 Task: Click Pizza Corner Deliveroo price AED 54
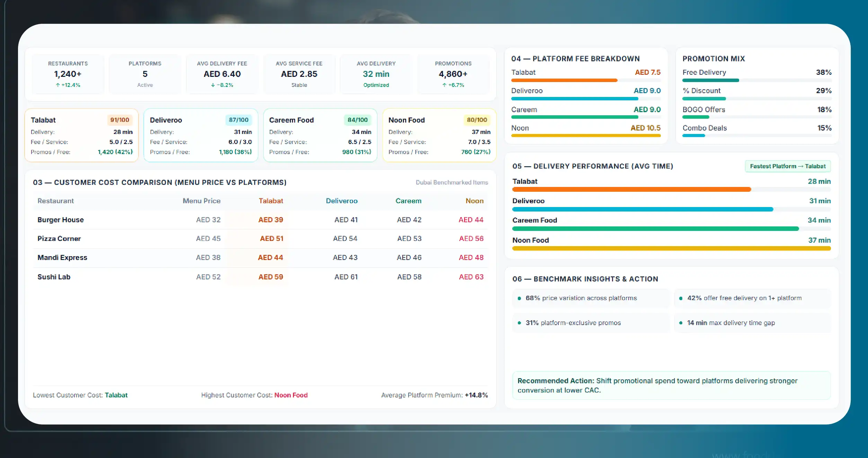coord(345,239)
